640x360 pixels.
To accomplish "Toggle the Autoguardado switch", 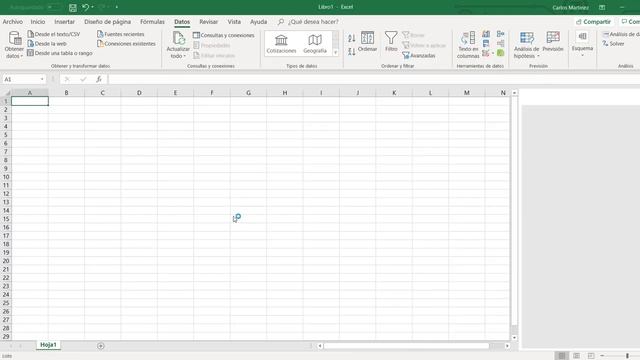I will 54,7.
